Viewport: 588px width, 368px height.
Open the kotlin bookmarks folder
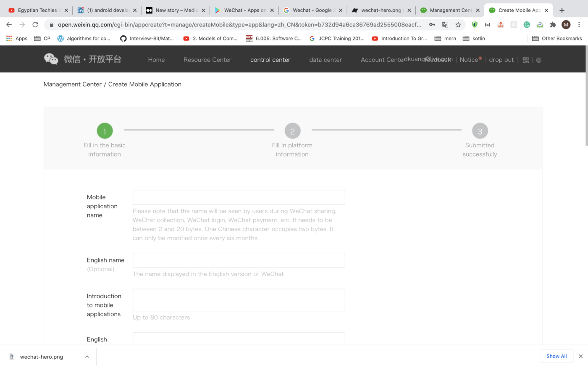tap(474, 38)
